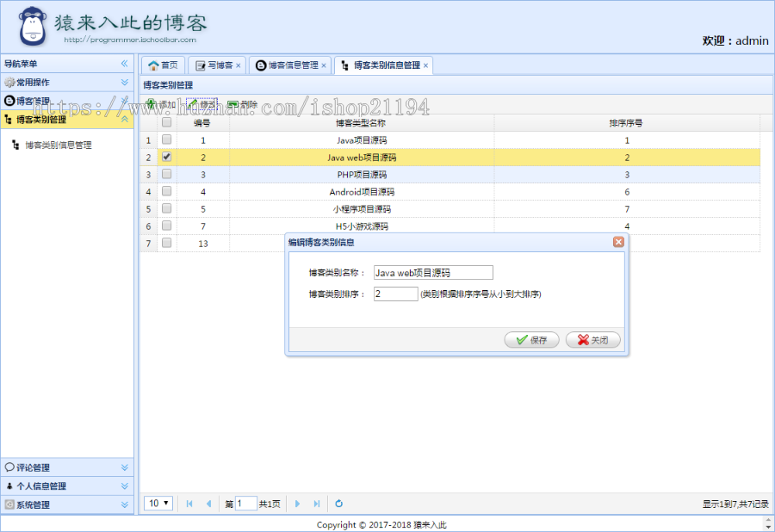Click the 删除 (Delete) icon in toolbar
The height and width of the screenshot is (532, 775).
point(232,104)
